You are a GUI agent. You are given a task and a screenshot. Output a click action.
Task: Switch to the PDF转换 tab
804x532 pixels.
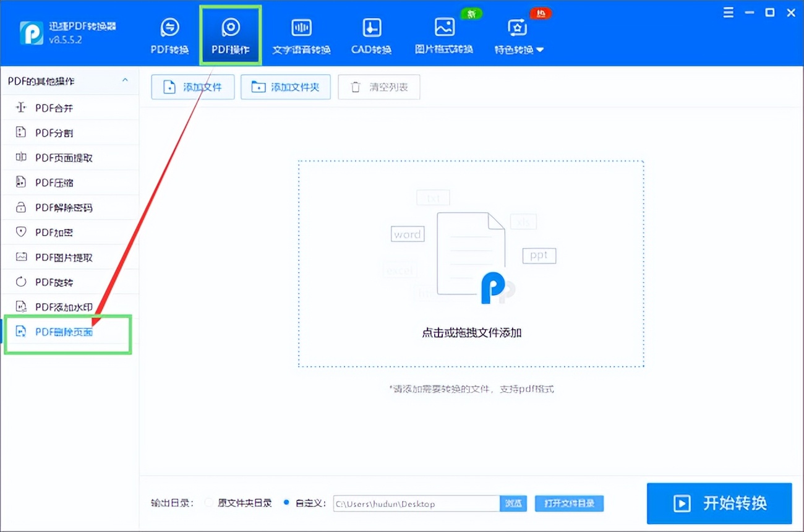[x=169, y=34]
